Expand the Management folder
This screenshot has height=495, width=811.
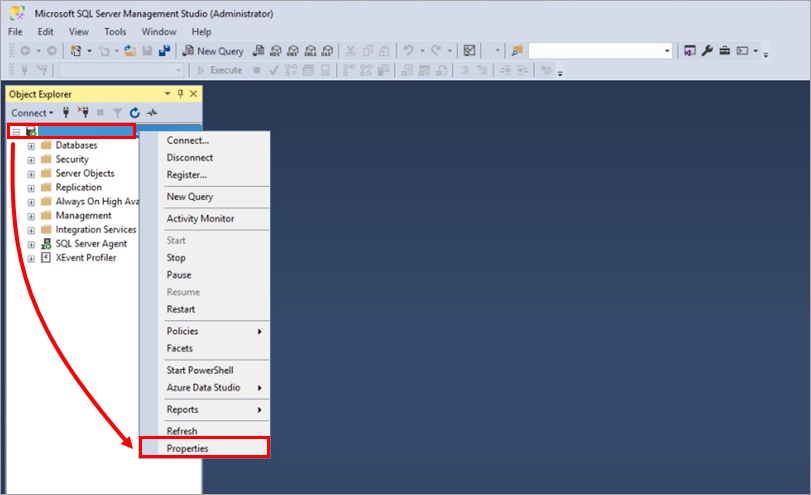point(31,216)
